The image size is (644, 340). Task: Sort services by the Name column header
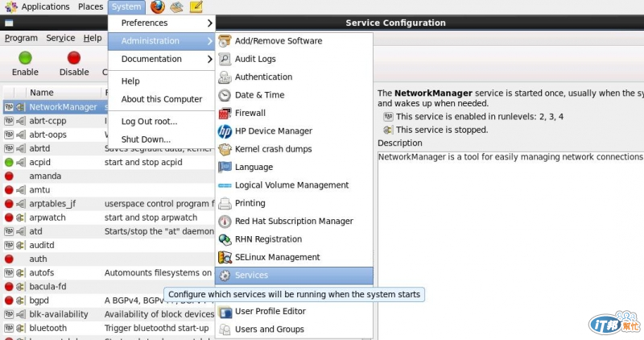tap(42, 93)
